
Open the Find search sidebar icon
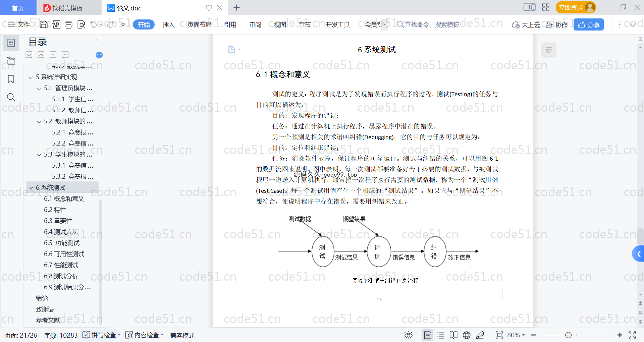coord(11,97)
